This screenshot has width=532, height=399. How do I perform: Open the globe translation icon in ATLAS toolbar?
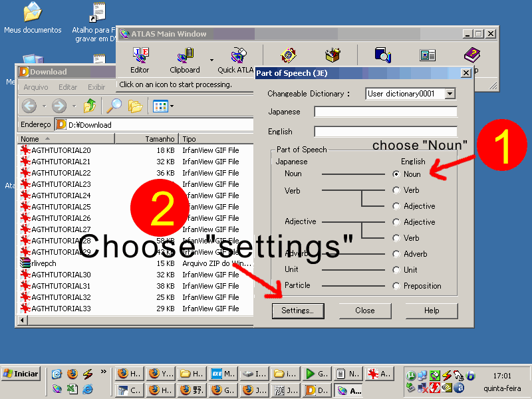click(x=289, y=55)
